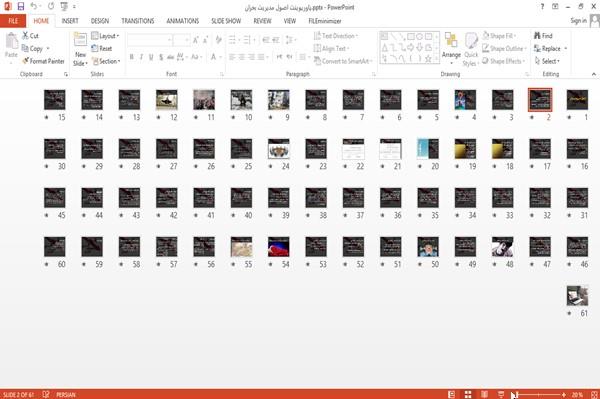Select slide thumbnail number 61
600x399 pixels.
pos(577,295)
